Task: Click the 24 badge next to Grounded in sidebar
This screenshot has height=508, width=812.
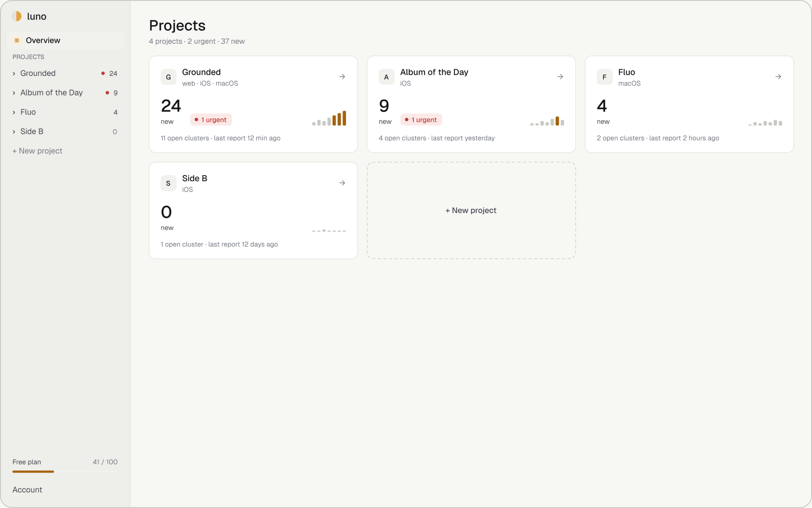Action: pyautogui.click(x=113, y=73)
